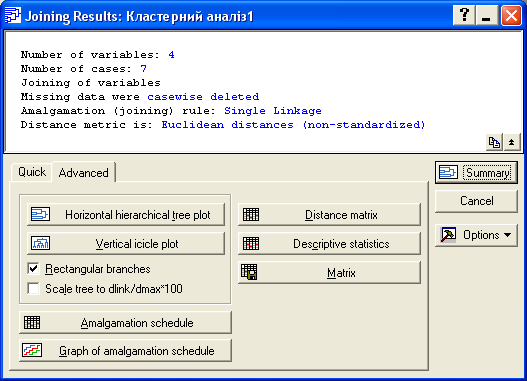Minimize the Joining Results dialog
The image size is (527, 381).
coord(486,15)
